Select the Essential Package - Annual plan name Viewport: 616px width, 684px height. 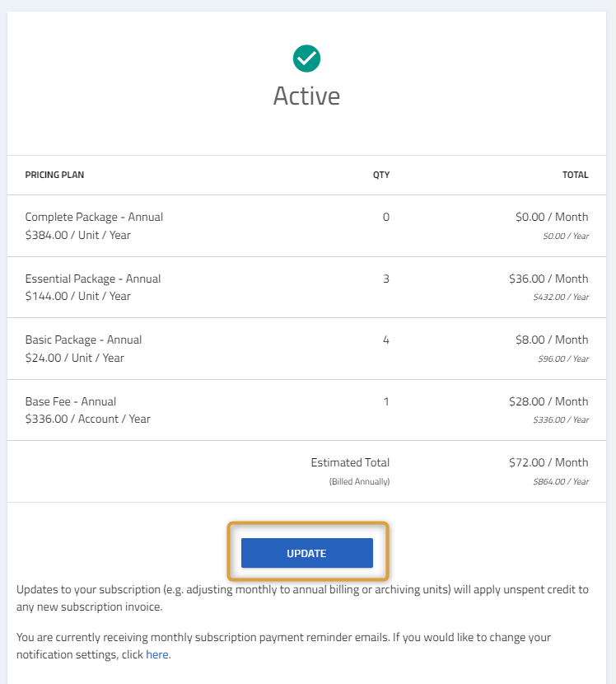click(93, 279)
